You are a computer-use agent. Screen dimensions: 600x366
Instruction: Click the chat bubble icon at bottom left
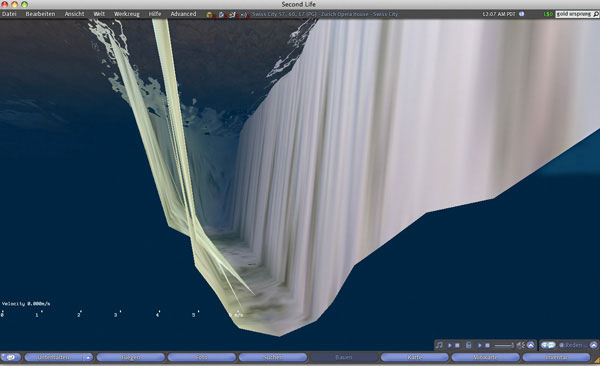tap(11, 357)
